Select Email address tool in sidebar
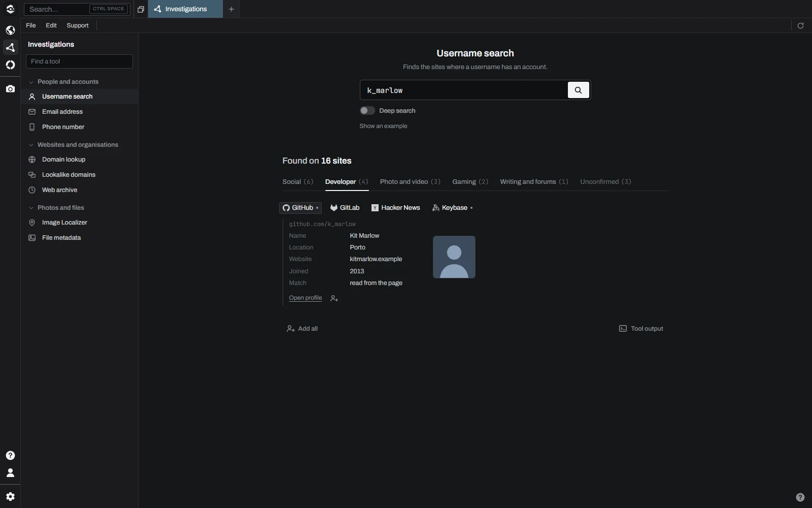Image resolution: width=812 pixels, height=508 pixels. (x=79, y=112)
